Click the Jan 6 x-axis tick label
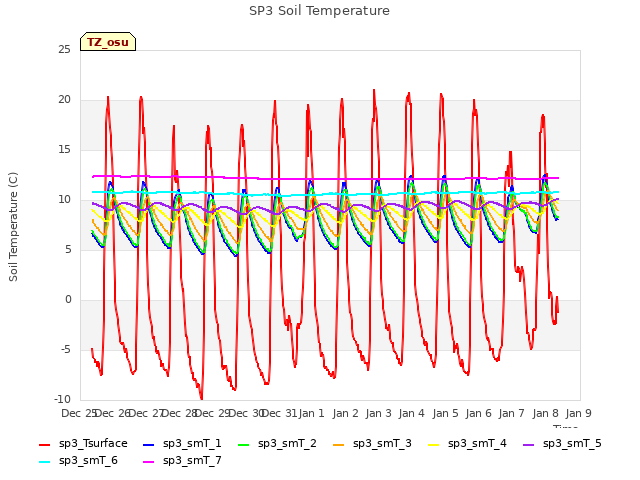 pyautogui.click(x=478, y=413)
